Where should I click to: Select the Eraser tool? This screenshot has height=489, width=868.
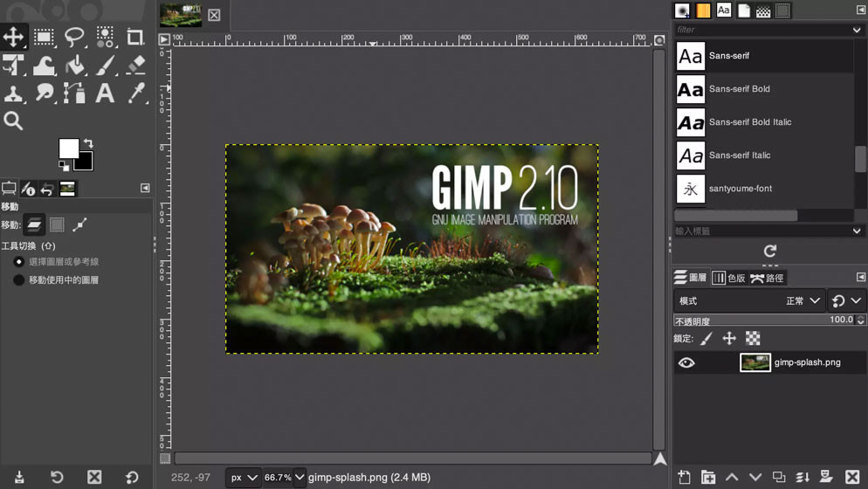coord(135,65)
